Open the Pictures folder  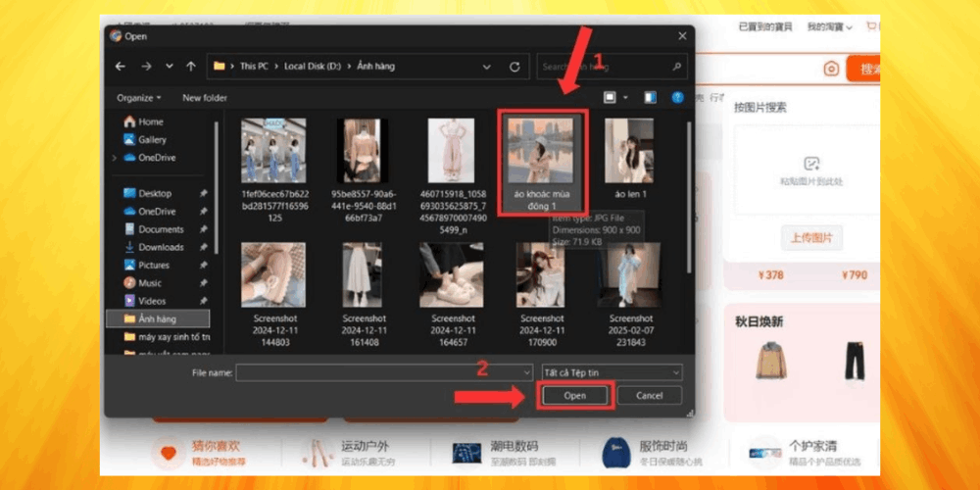click(147, 265)
